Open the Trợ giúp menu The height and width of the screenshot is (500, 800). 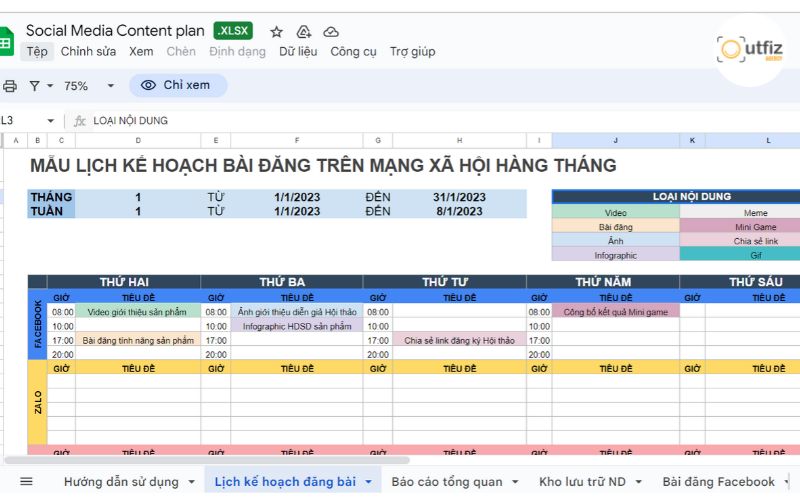point(413,52)
